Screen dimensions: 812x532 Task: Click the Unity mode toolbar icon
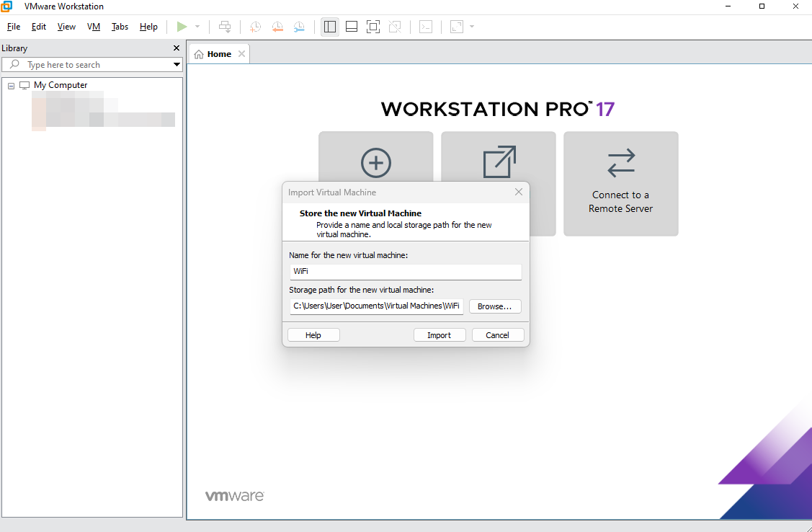coord(395,27)
